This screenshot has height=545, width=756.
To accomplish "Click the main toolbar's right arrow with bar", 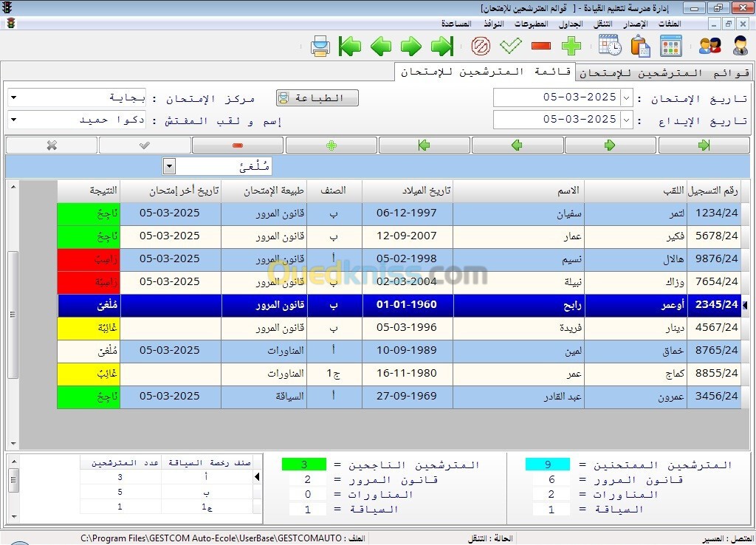I will pyautogui.click(x=442, y=47).
